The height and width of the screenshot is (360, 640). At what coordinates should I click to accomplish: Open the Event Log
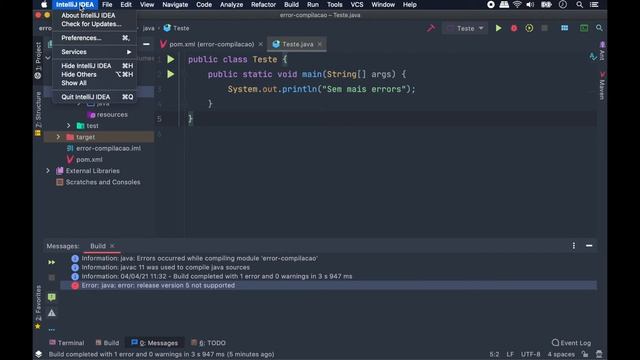click(571, 343)
